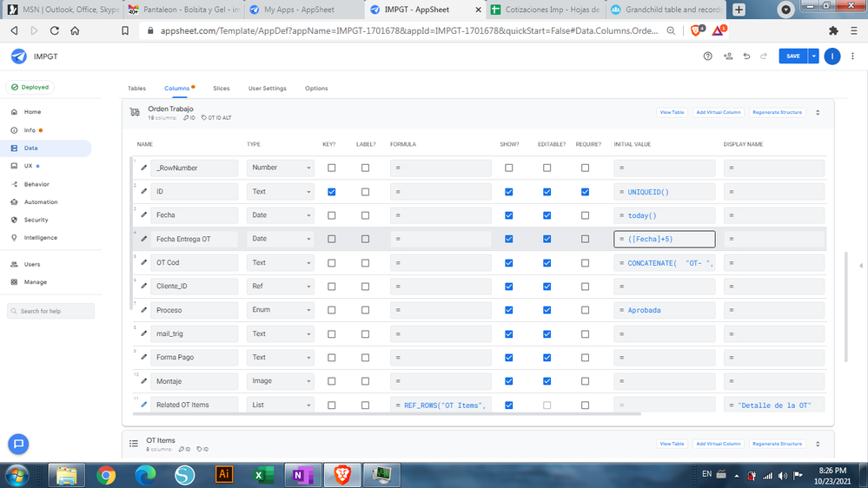Open the user account avatar menu
The height and width of the screenshot is (488, 868).
click(832, 56)
